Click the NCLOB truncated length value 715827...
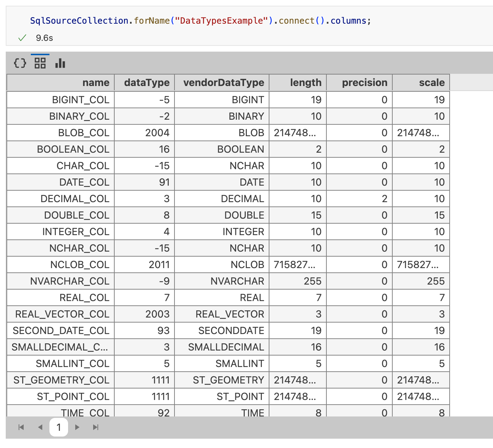 pyautogui.click(x=295, y=265)
